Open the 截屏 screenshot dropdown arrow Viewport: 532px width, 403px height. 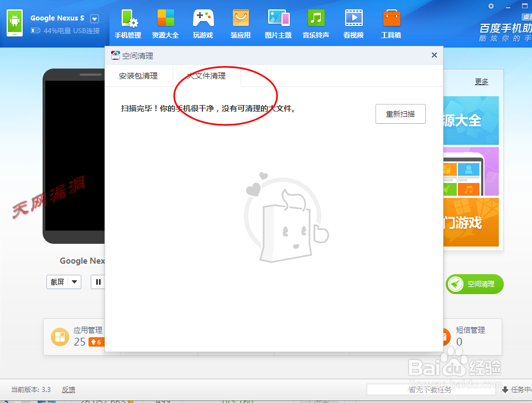click(x=75, y=282)
